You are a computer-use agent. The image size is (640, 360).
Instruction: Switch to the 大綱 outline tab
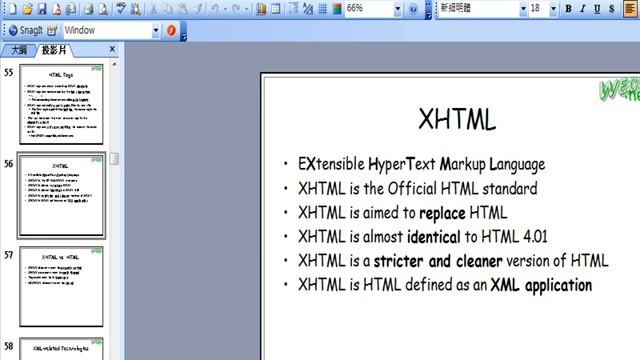click(19, 50)
